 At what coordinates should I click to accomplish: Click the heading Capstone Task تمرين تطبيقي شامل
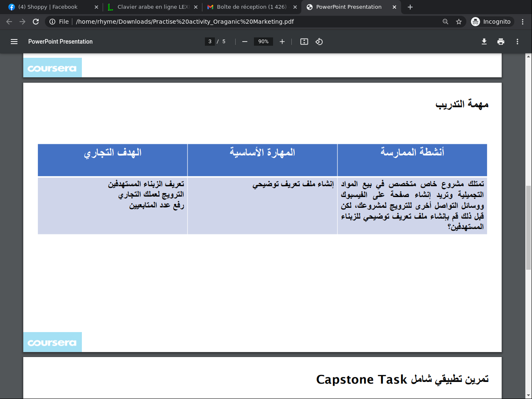[x=402, y=379]
